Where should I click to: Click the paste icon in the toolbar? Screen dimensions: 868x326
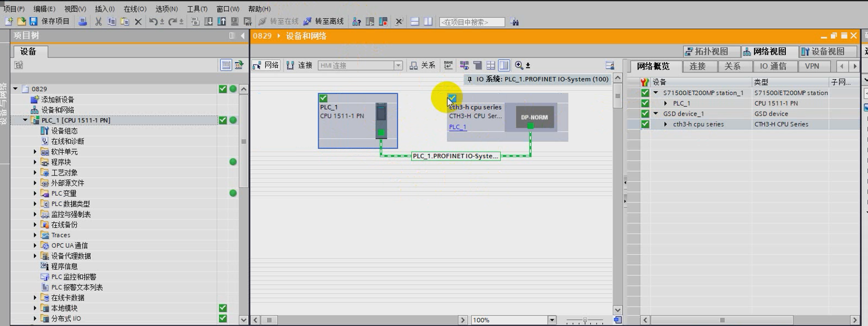point(125,22)
